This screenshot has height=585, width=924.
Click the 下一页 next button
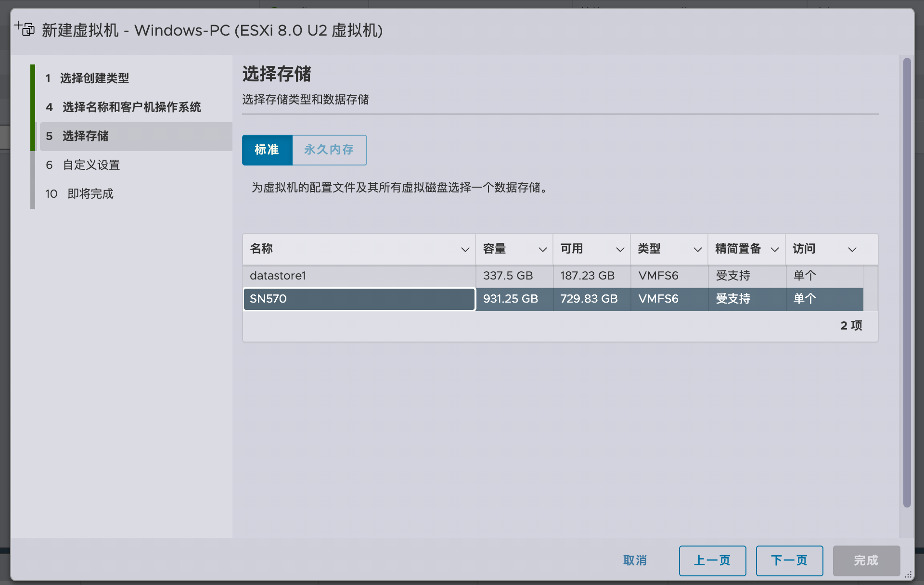(x=789, y=560)
